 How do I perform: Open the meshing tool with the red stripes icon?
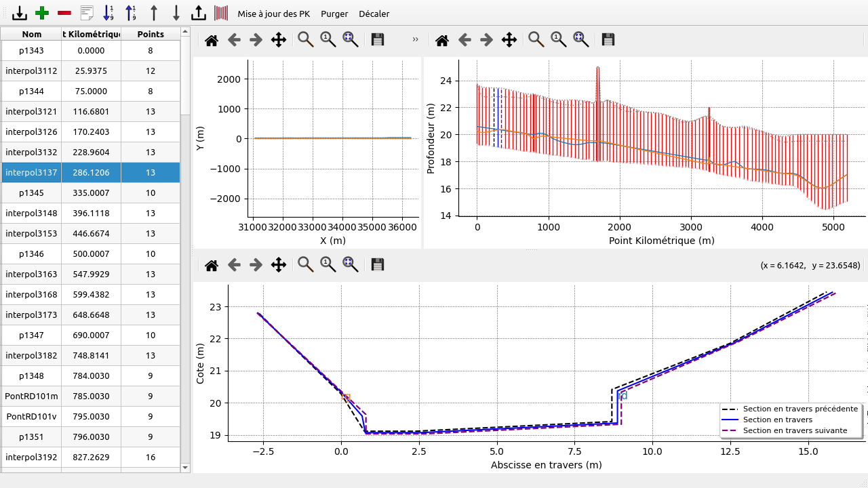[221, 13]
